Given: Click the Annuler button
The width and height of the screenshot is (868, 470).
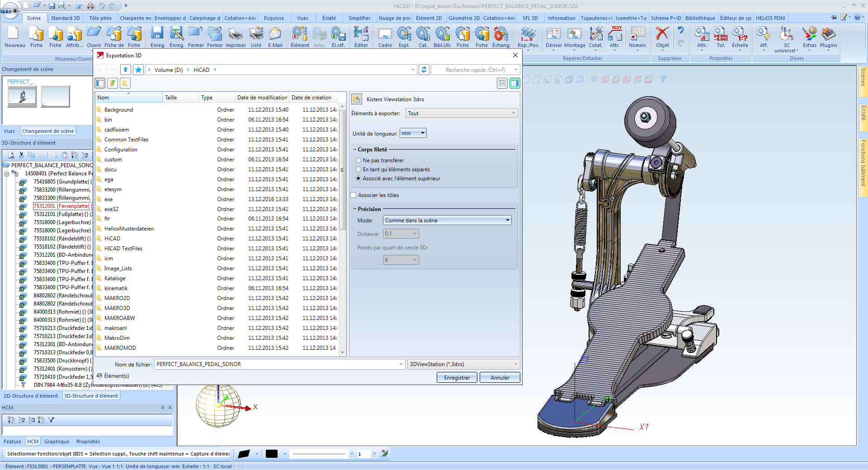Looking at the screenshot, I should click(500, 378).
